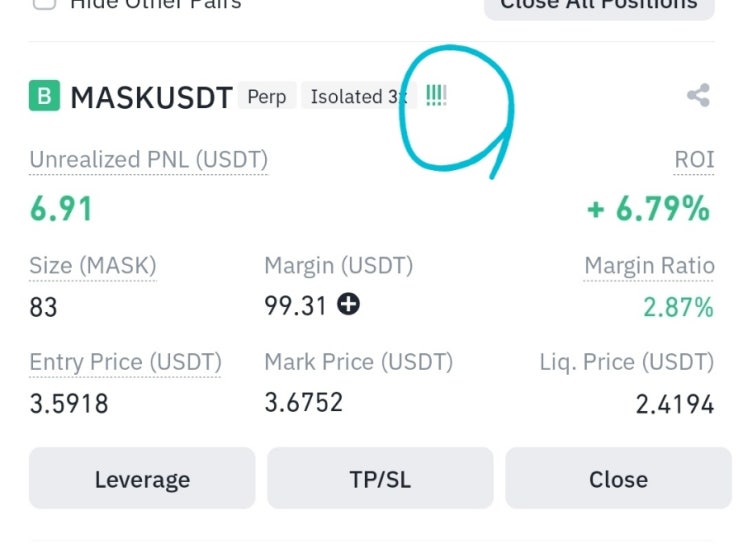Click the plus icon to add margin
This screenshot has height=553, width=743.
click(348, 305)
